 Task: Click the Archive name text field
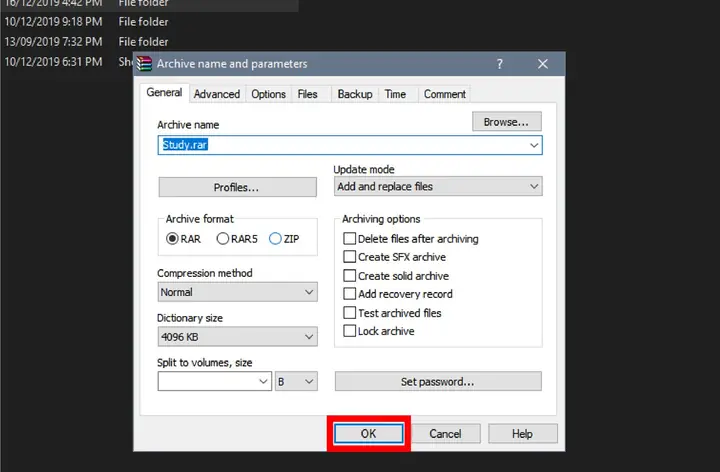(x=340, y=145)
